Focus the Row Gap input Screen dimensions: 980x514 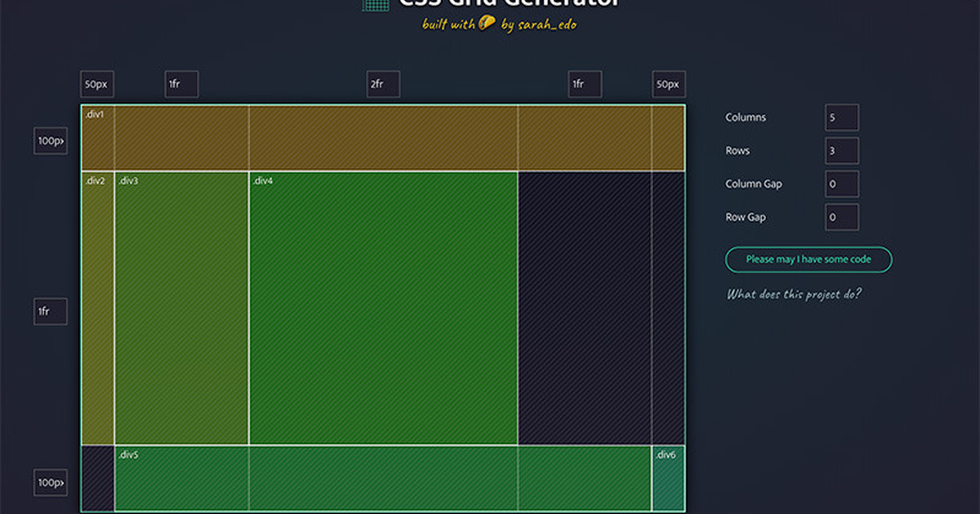pos(842,218)
